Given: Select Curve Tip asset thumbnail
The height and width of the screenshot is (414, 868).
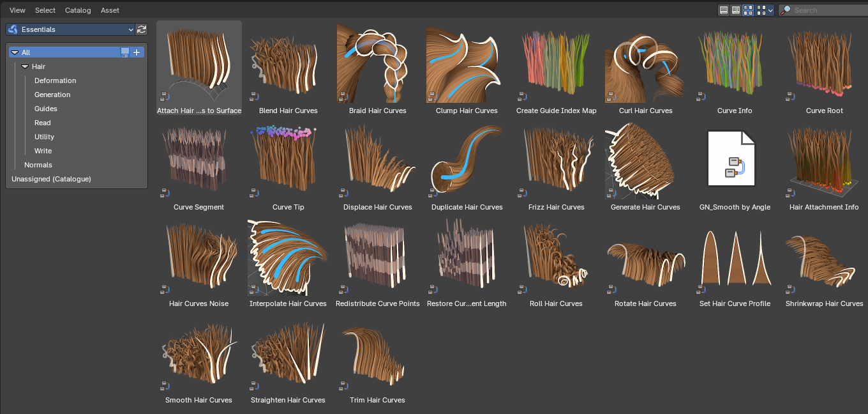Looking at the screenshot, I should [x=288, y=160].
